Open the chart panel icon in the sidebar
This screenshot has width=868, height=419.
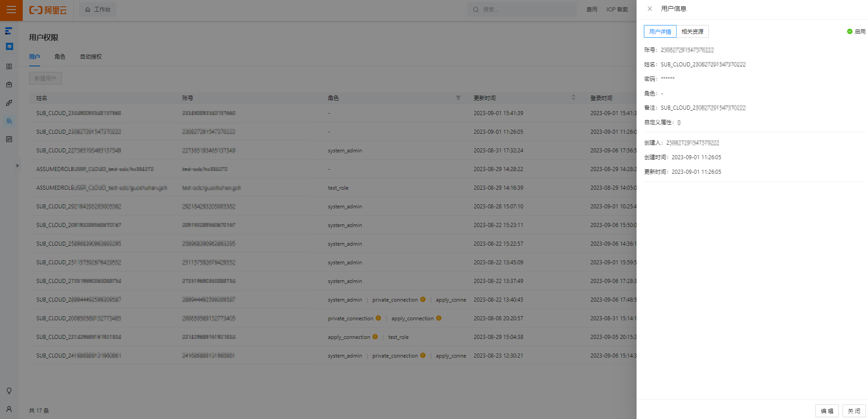pos(9,139)
